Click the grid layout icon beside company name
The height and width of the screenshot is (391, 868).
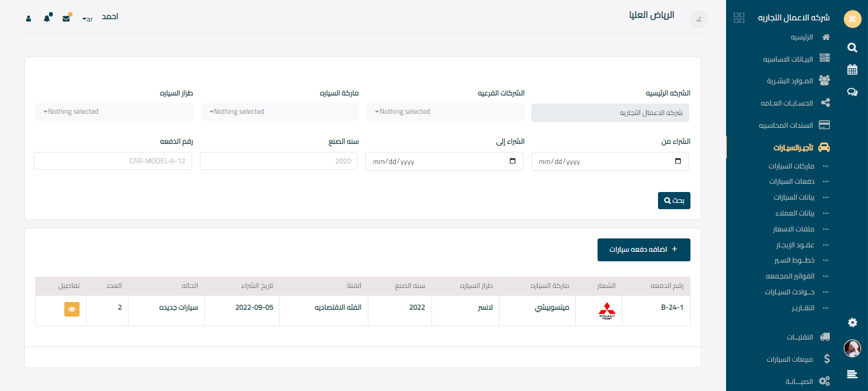(x=739, y=18)
